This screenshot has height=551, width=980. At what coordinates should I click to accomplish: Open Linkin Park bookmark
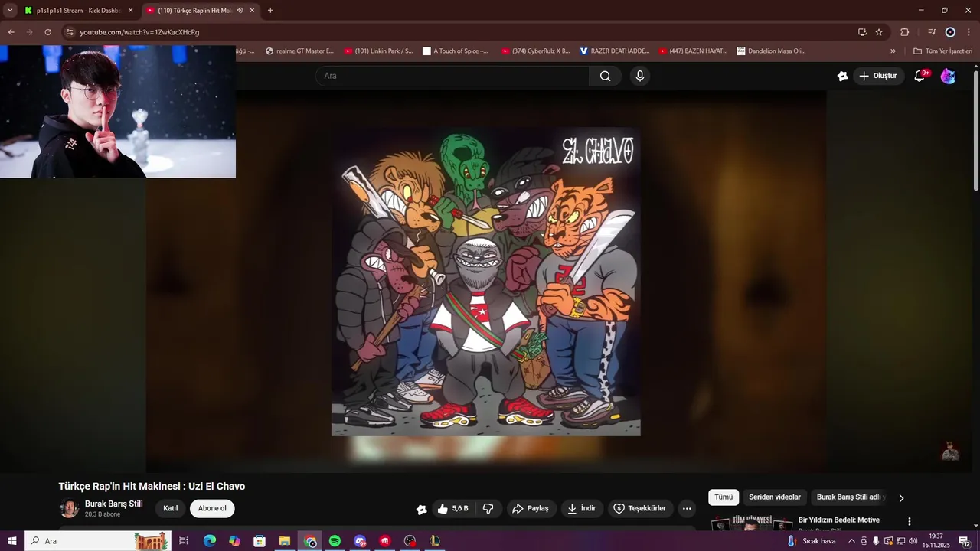[378, 51]
